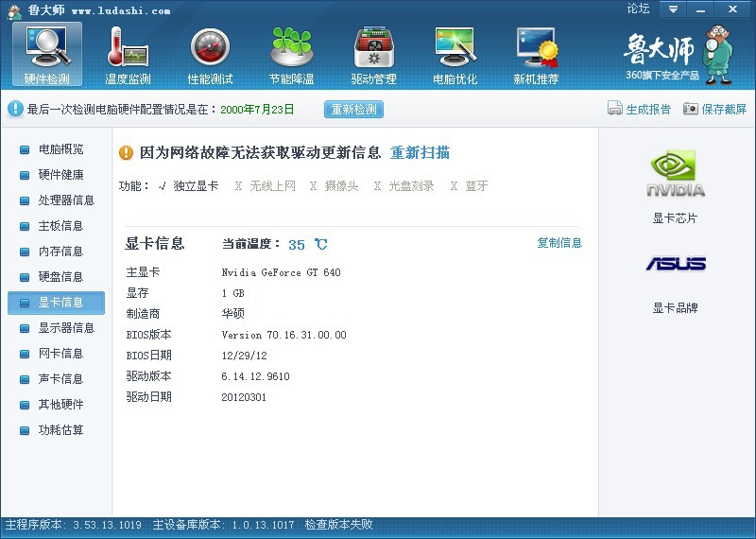This screenshot has height=539, width=756.
Task: Select 显卡信息 in the sidebar
Action: tap(56, 303)
